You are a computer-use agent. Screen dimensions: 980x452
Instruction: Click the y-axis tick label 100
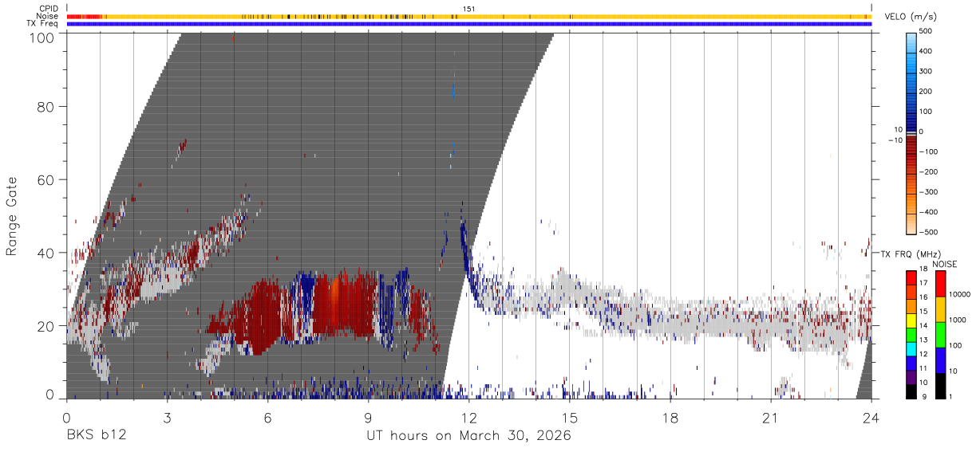(41, 37)
